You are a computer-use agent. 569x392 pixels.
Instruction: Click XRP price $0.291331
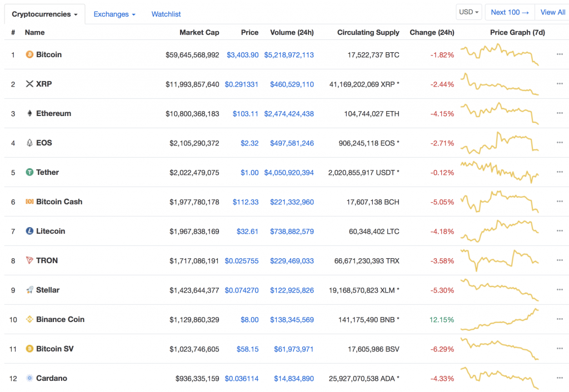(x=241, y=84)
